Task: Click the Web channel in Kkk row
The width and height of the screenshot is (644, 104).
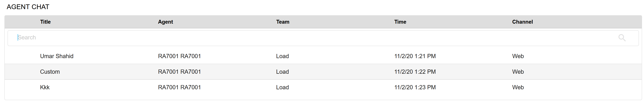Action: [518, 87]
